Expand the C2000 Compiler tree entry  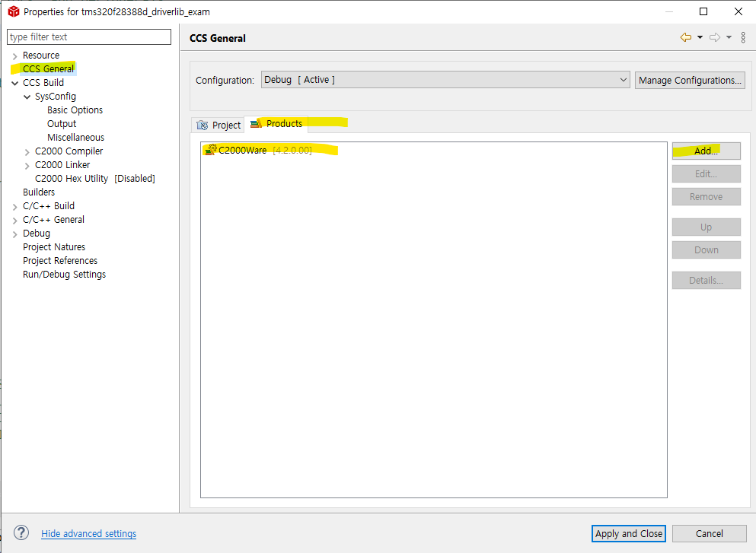point(27,151)
